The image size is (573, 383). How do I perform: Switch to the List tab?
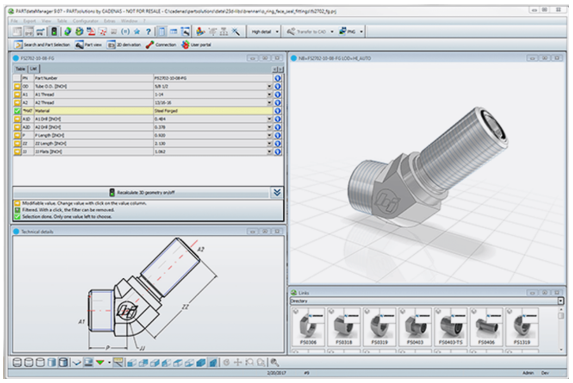[x=33, y=69]
